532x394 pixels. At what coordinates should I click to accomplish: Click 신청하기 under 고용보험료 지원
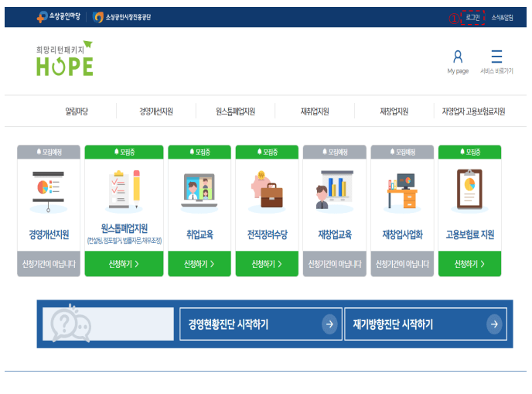[469, 264]
